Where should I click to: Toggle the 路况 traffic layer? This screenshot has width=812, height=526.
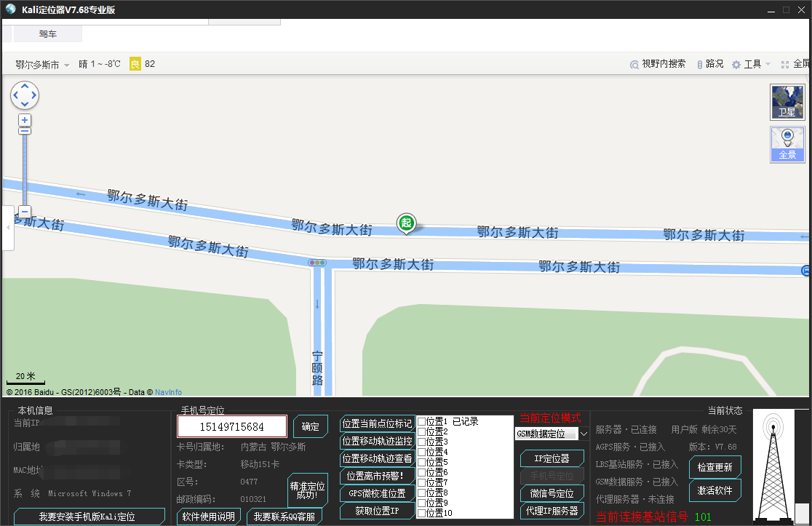pyautogui.click(x=710, y=64)
